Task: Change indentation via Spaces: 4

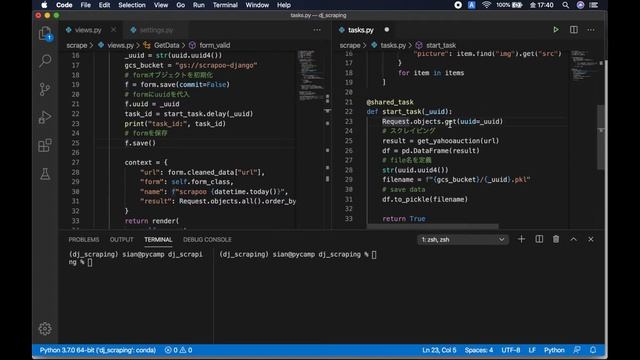Action: (479, 350)
